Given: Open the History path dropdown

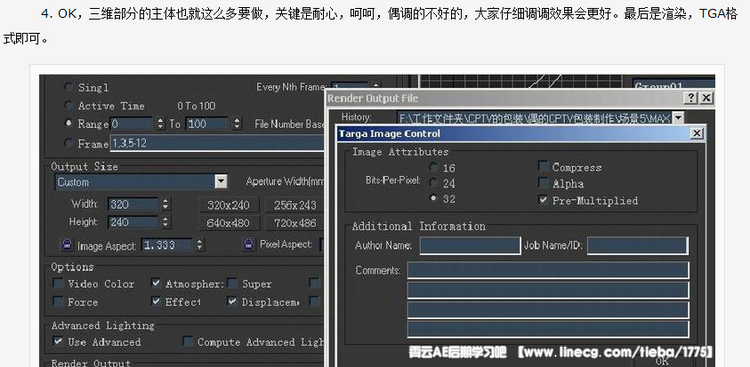Looking at the screenshot, I should tap(678, 118).
